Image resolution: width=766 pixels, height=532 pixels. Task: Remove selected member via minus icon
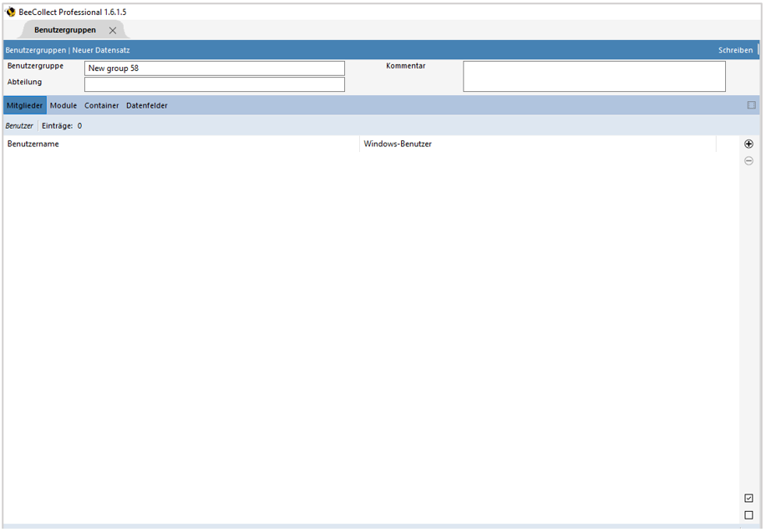[748, 160]
